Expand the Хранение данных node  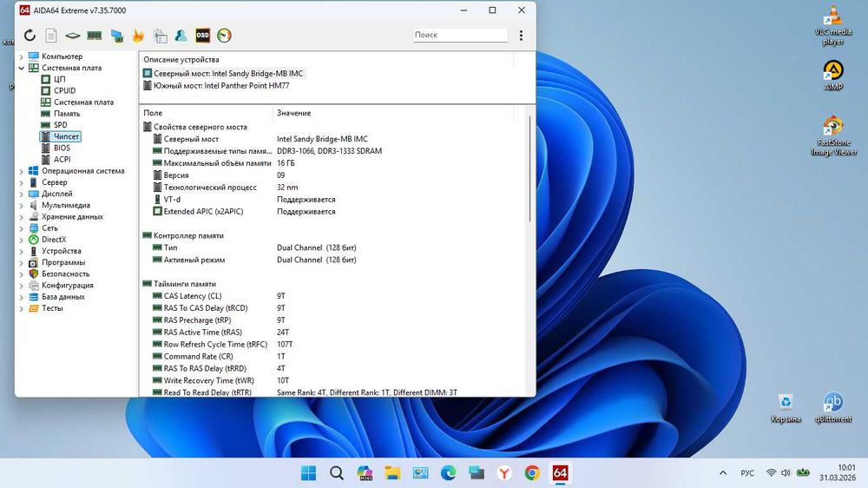click(21, 217)
